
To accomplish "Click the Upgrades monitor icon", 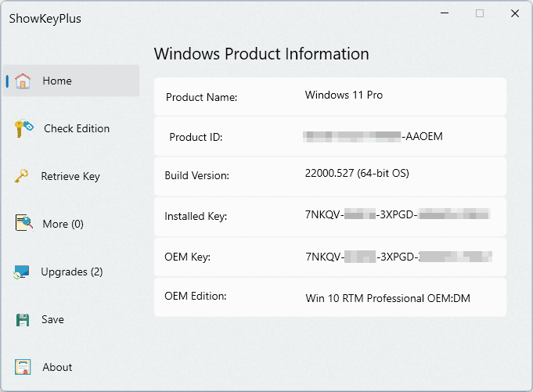I will [22, 272].
